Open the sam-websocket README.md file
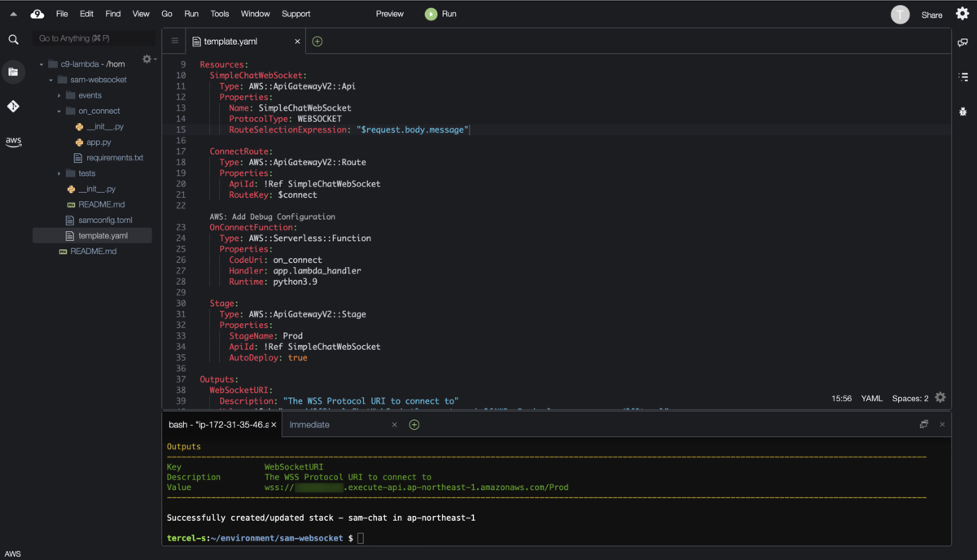This screenshot has height=560, width=977. (101, 204)
